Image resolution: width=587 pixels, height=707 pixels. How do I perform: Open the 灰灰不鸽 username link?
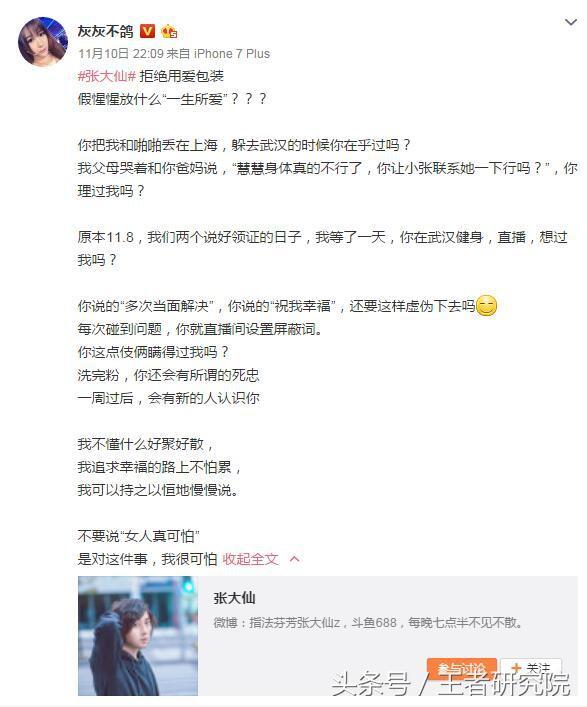pos(105,31)
